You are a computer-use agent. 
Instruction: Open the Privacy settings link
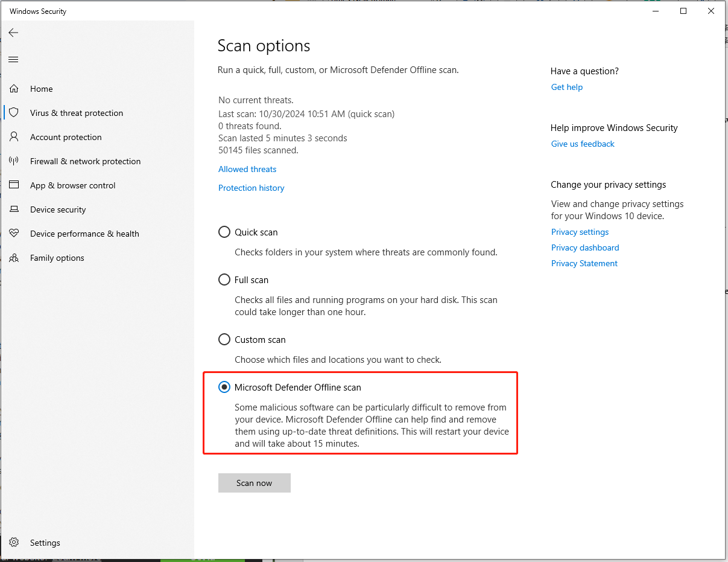point(580,232)
